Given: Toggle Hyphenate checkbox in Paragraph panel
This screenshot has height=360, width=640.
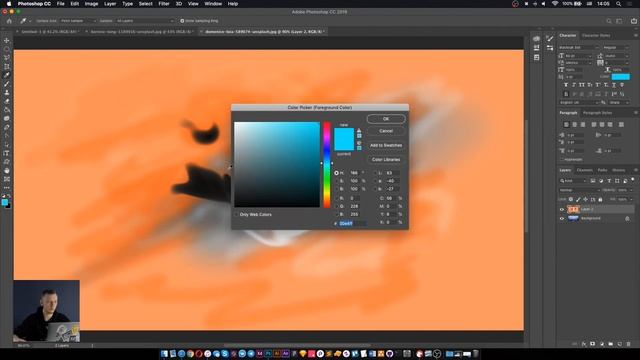Looking at the screenshot, I should pos(562,160).
